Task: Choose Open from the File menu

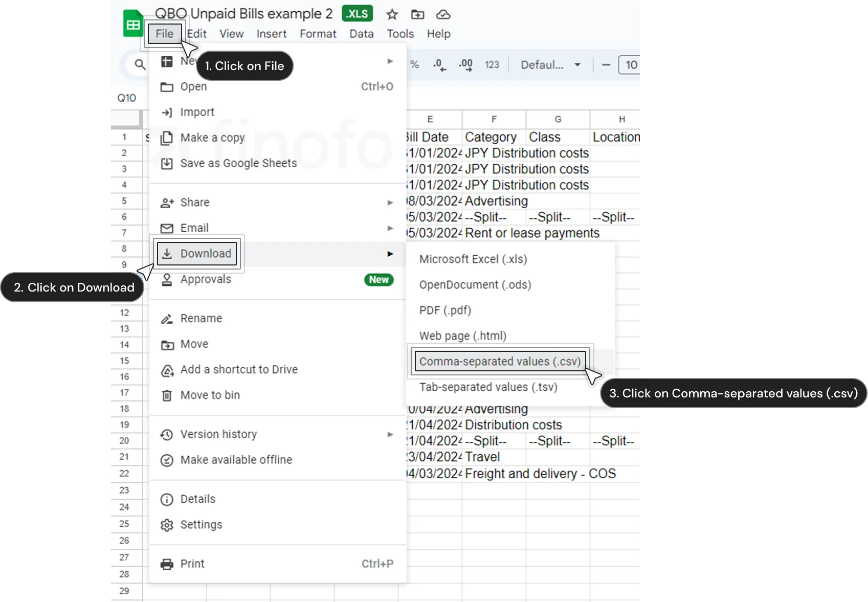Action: [278, 86]
